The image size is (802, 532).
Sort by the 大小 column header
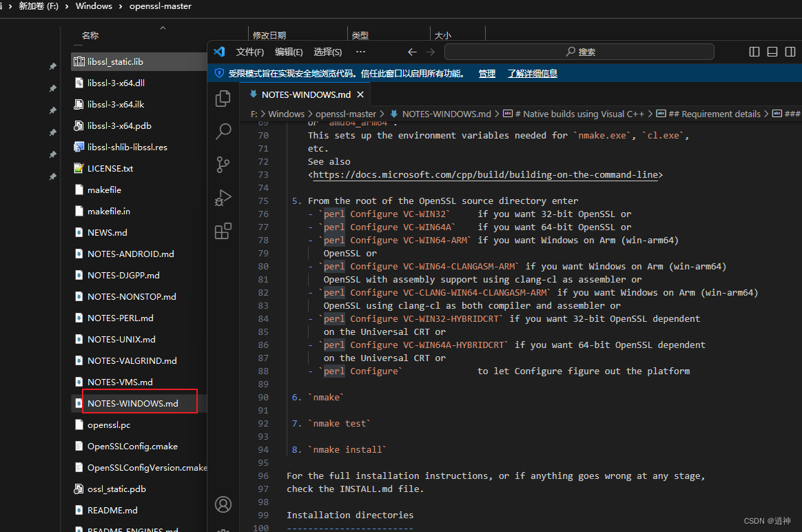coord(442,35)
